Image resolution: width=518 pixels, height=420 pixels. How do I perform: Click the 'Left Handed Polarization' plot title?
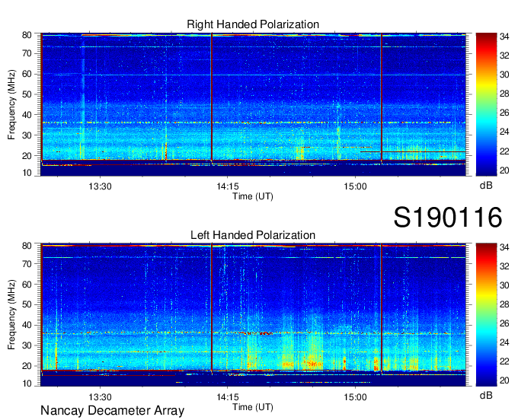253,235
